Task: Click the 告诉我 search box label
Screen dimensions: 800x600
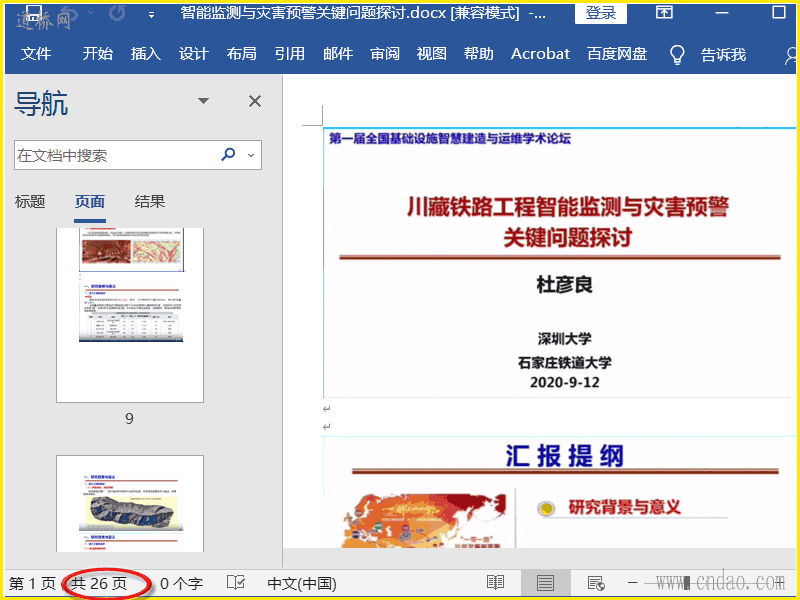Action: 723,54
